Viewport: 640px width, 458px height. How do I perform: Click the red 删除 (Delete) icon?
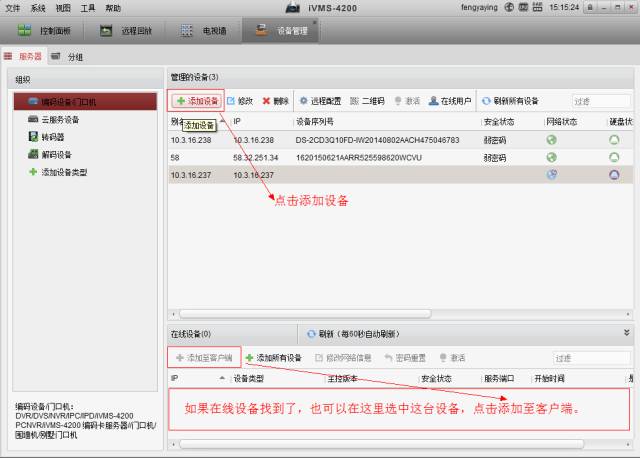[275, 101]
